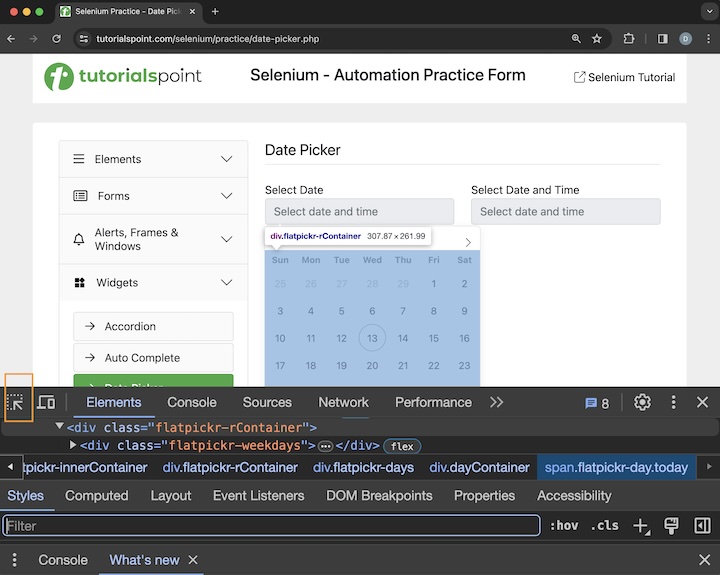
Task: Expand the Elements sidebar menu
Action: [x=153, y=159]
